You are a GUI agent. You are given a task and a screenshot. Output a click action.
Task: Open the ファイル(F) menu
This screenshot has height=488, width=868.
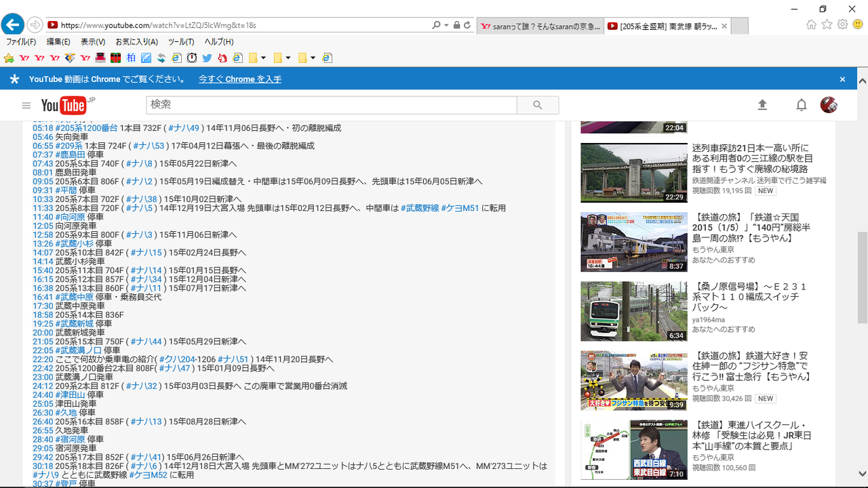click(x=21, y=42)
